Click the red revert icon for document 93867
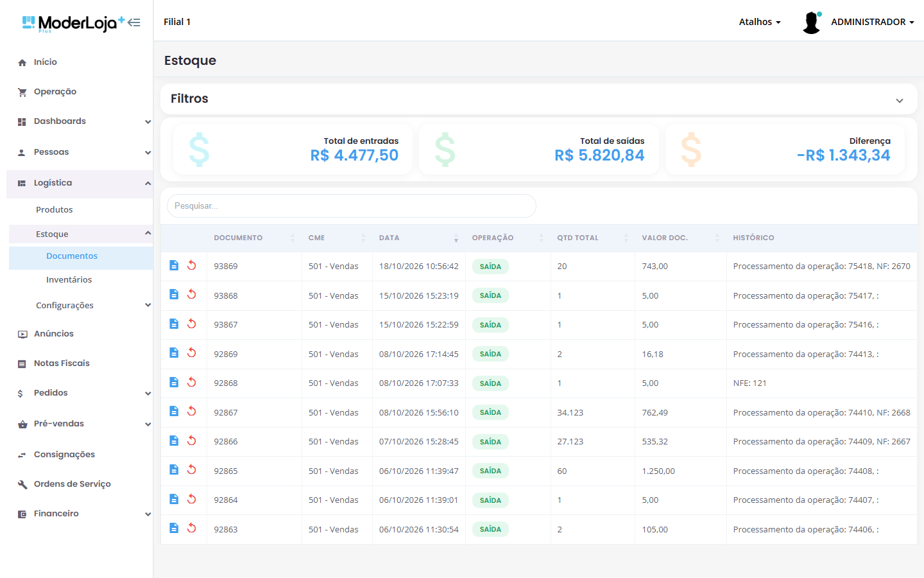 tap(191, 324)
